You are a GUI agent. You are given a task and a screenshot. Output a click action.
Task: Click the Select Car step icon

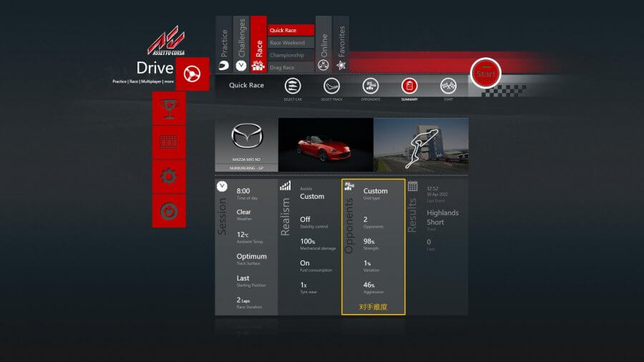[x=293, y=86]
